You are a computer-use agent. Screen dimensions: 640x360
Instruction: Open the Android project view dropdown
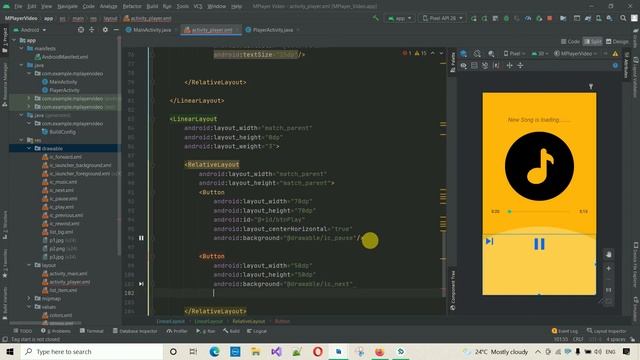click(30, 30)
